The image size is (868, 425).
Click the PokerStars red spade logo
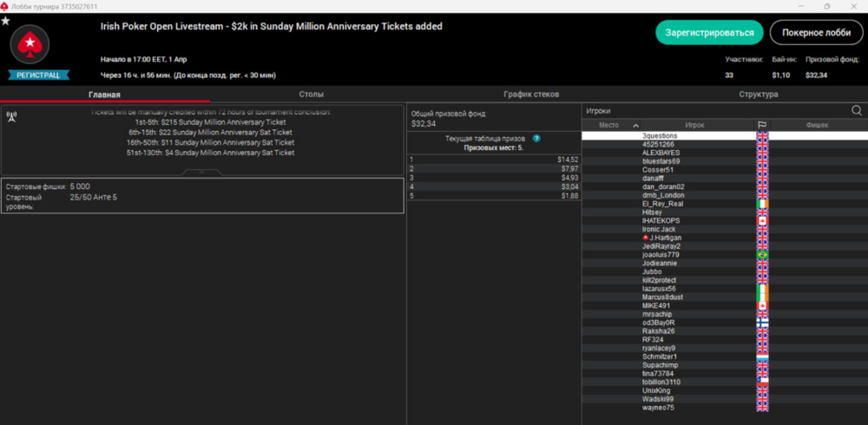[30, 44]
